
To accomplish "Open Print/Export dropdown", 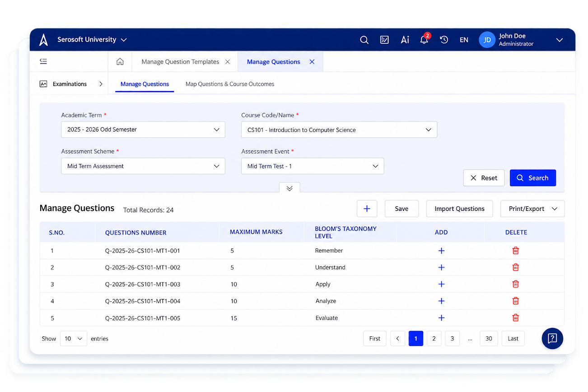I will pos(532,209).
